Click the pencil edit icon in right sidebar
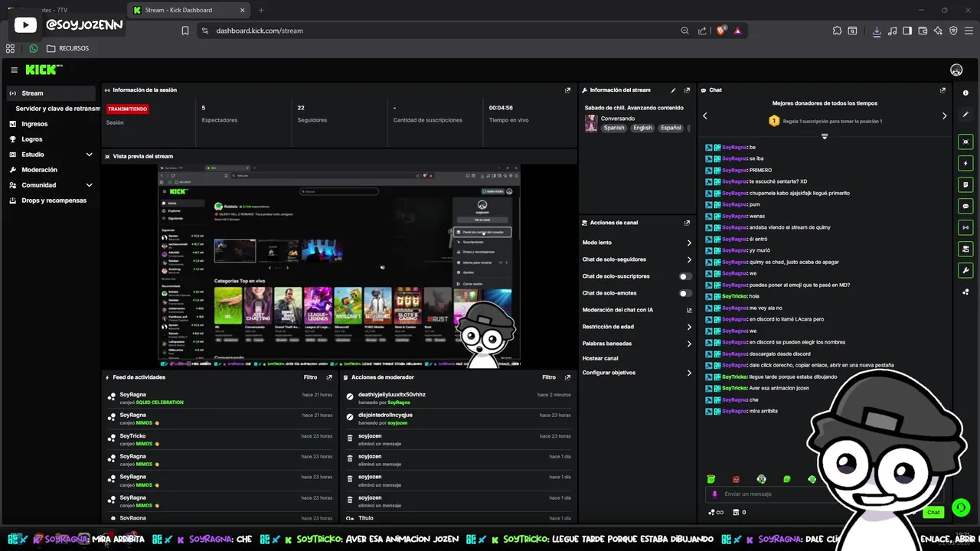The image size is (980, 551). tap(965, 115)
